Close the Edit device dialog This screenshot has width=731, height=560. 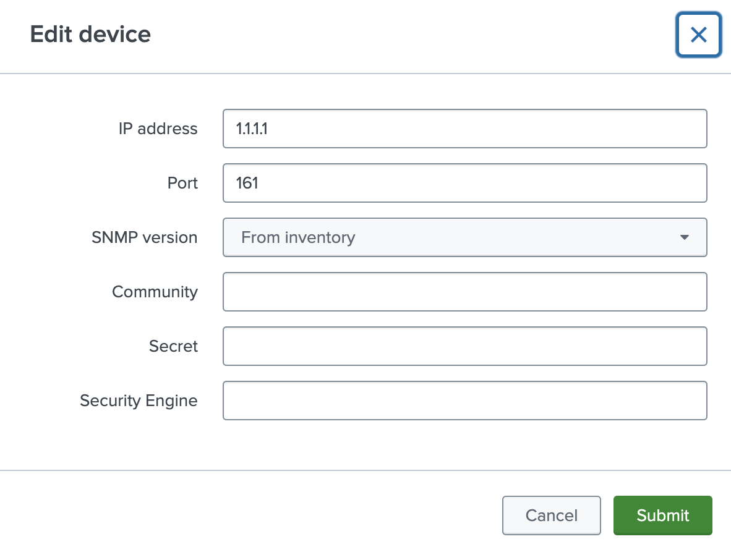coord(698,35)
